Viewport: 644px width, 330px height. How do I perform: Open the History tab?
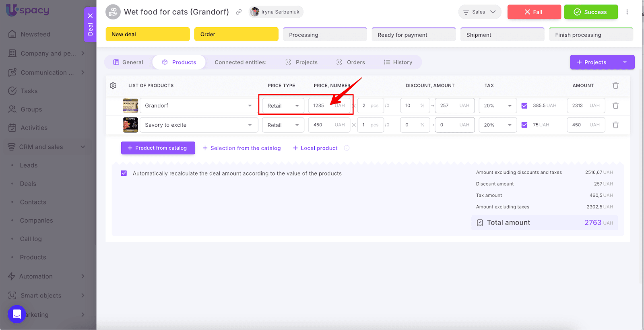pos(398,62)
